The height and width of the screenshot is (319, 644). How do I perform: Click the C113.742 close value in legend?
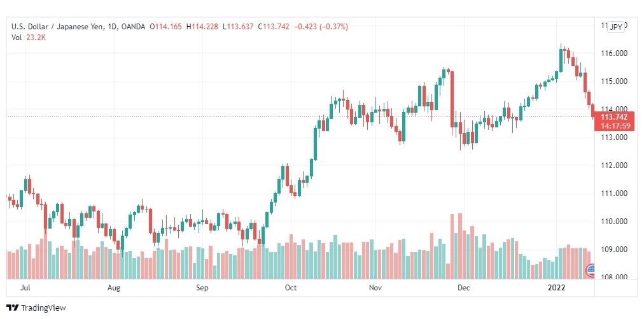(x=273, y=27)
